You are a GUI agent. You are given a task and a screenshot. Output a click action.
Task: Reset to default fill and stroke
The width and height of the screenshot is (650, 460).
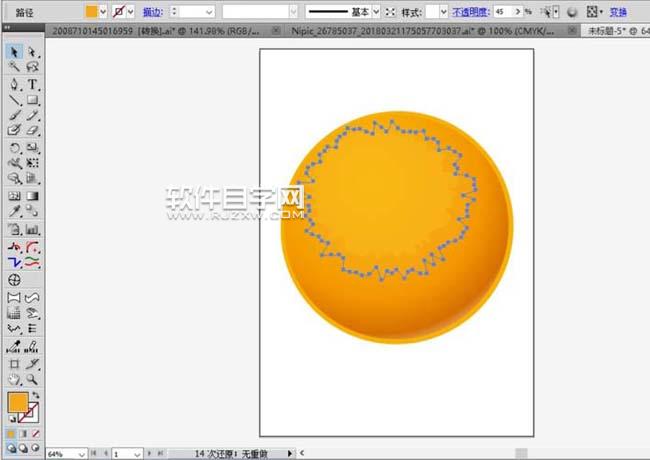point(12,419)
